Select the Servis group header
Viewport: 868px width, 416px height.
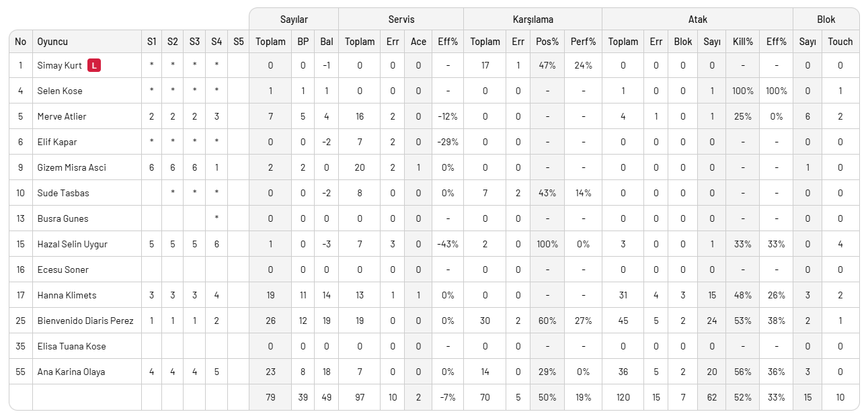(x=401, y=19)
